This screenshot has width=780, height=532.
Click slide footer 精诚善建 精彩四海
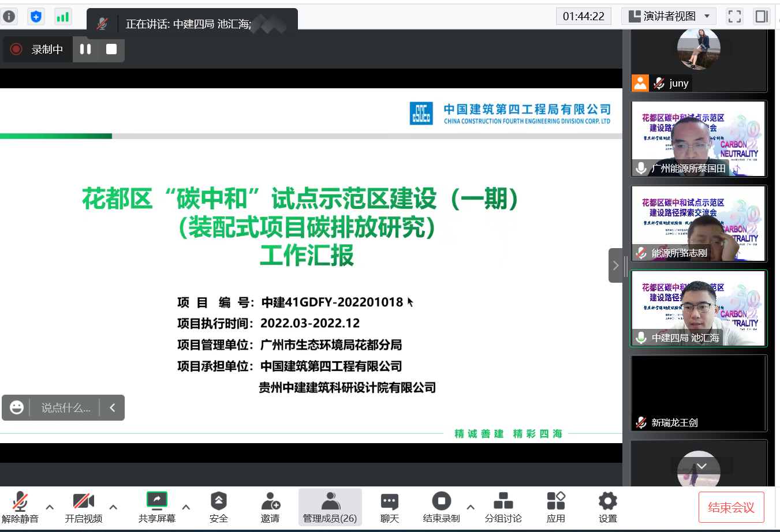pos(509,433)
